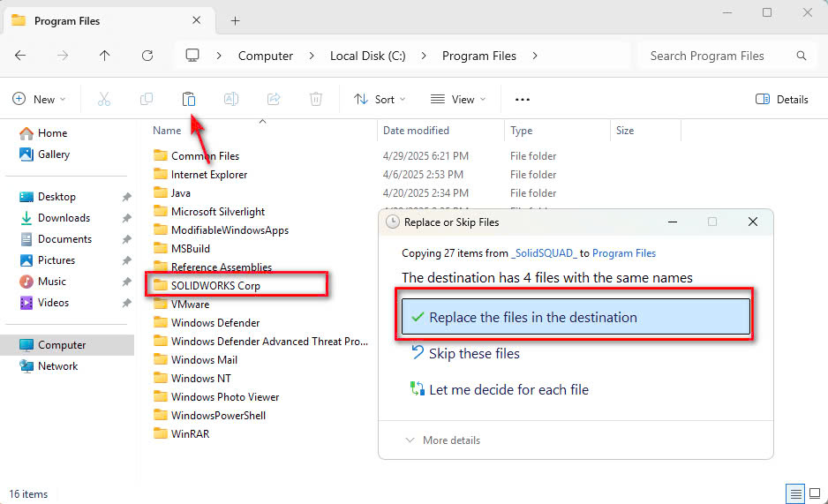Select the Common Files folder
828x504 pixels.
[196, 156]
